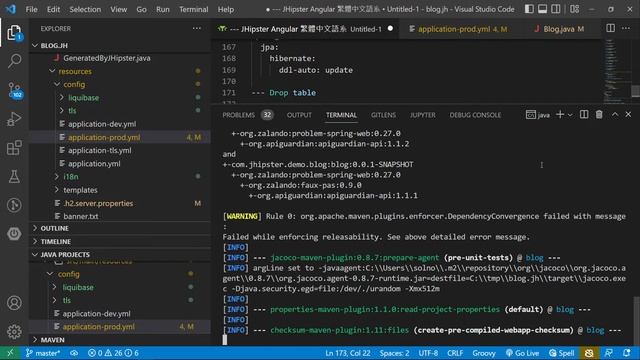Open the Extensions view
This screenshot has width=640, height=360.
(14, 148)
